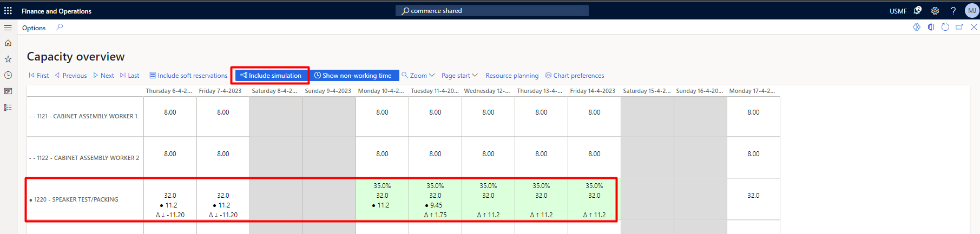Click the Power Apps diamond icon
This screenshot has width=980, height=234.
pyautogui.click(x=917, y=27)
